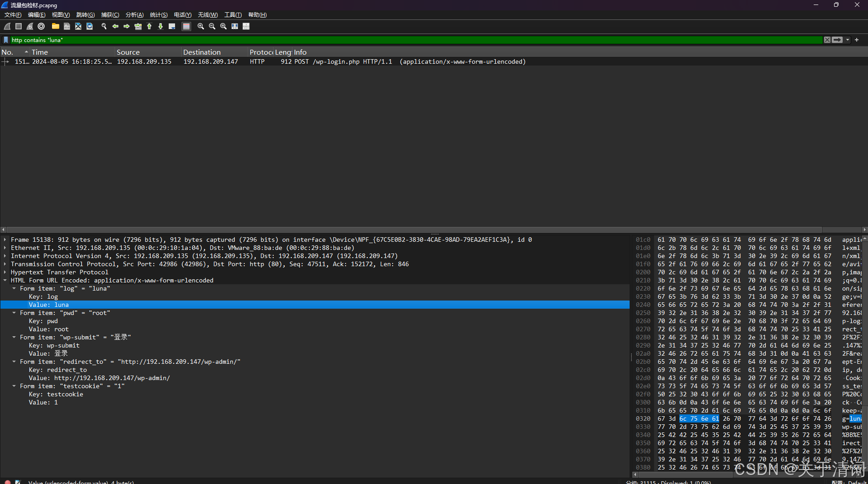Apply the display filter with the arrow button

(x=838, y=40)
